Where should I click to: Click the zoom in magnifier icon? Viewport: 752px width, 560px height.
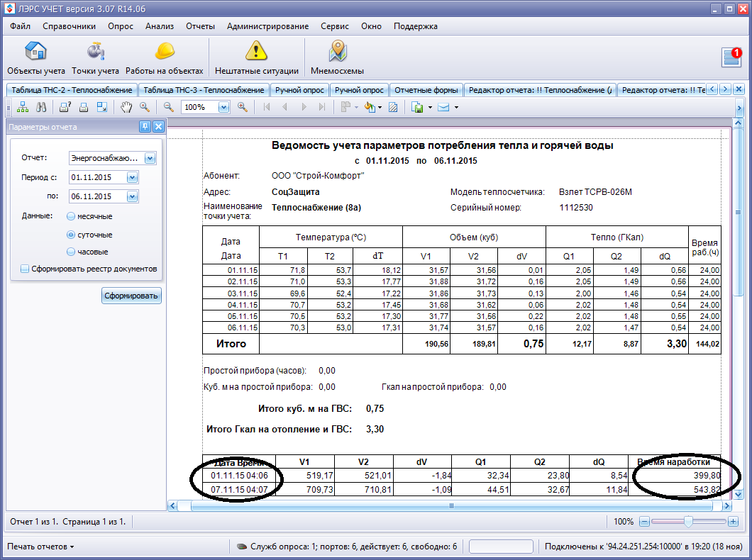click(x=243, y=107)
